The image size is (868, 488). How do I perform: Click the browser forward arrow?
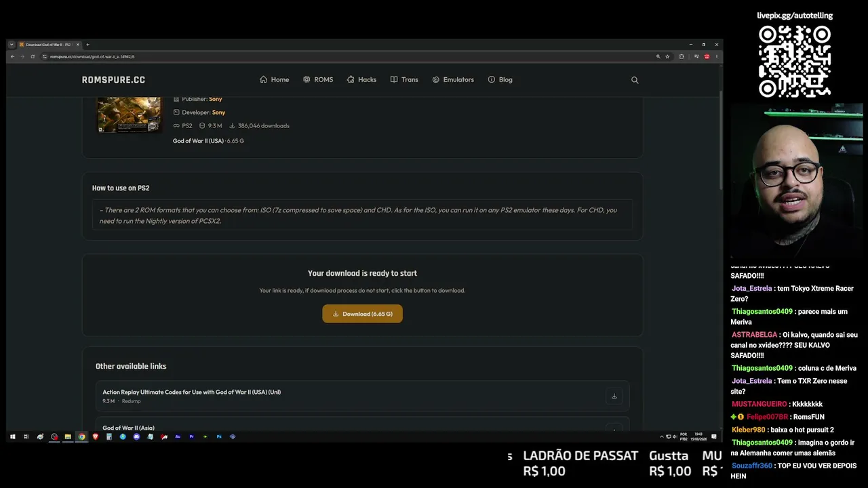(22, 56)
